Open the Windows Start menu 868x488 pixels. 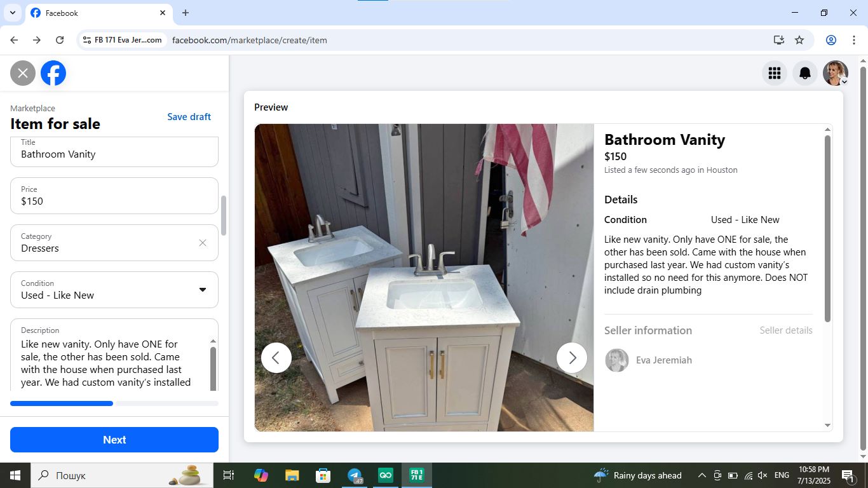[15, 475]
